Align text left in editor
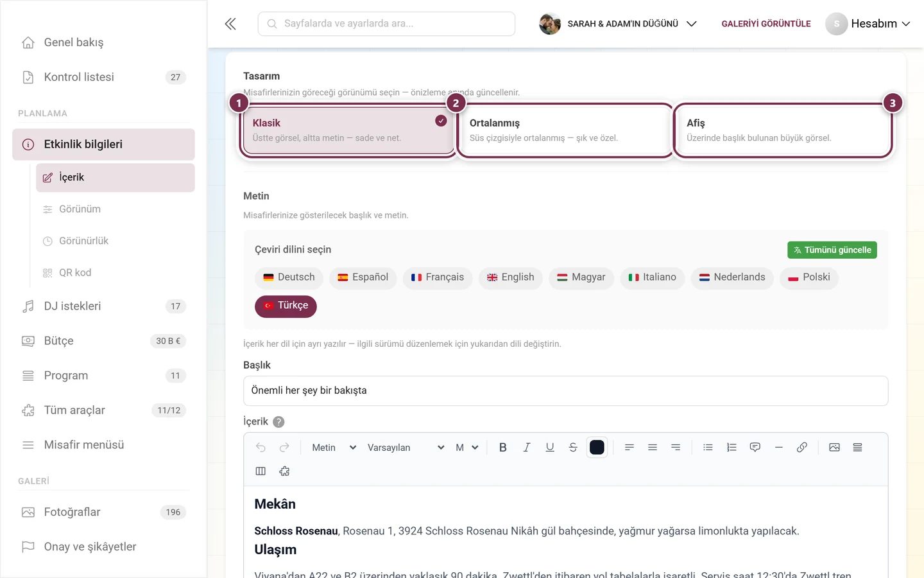The width and height of the screenshot is (924, 578). pos(629,448)
